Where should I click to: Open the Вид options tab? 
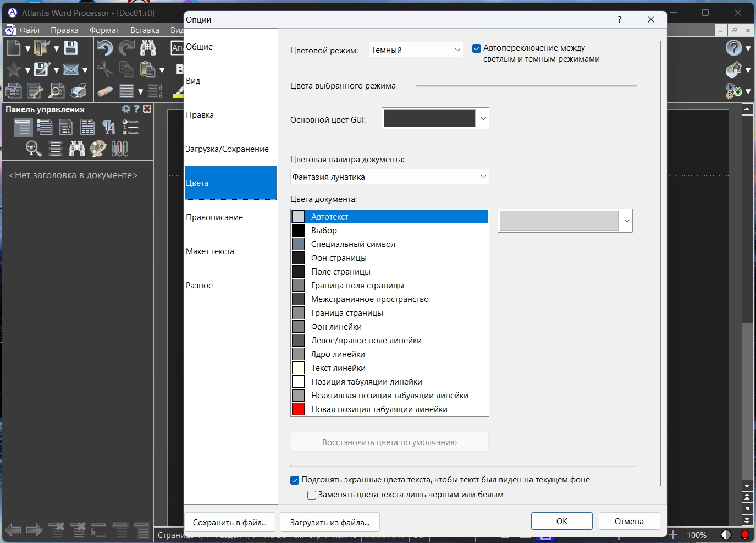[x=231, y=81]
